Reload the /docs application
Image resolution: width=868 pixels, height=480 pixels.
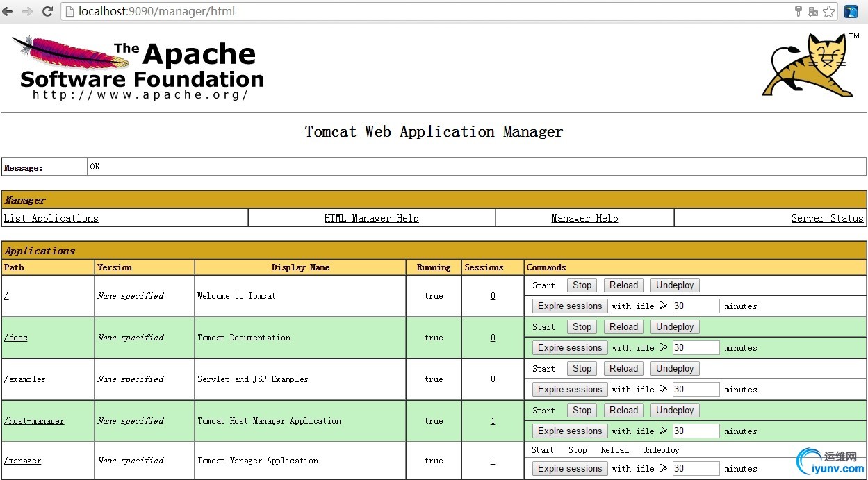pyautogui.click(x=624, y=326)
